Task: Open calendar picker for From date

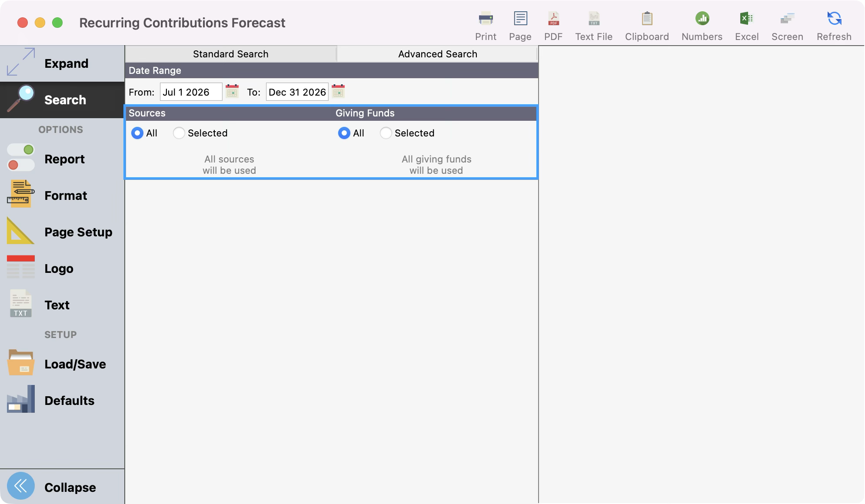Action: (232, 91)
